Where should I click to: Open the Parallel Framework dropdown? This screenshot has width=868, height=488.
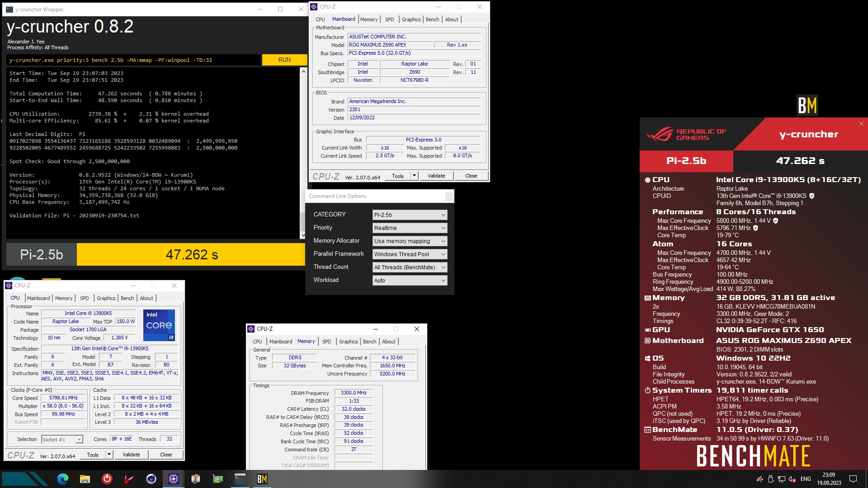tap(410, 254)
